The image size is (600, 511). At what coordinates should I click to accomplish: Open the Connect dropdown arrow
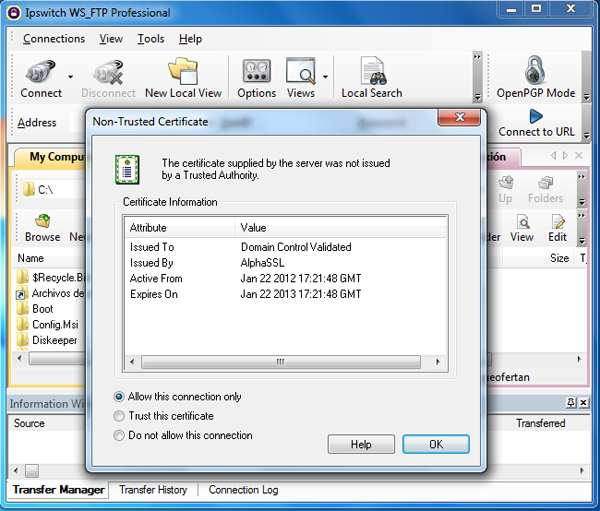pyautogui.click(x=70, y=77)
